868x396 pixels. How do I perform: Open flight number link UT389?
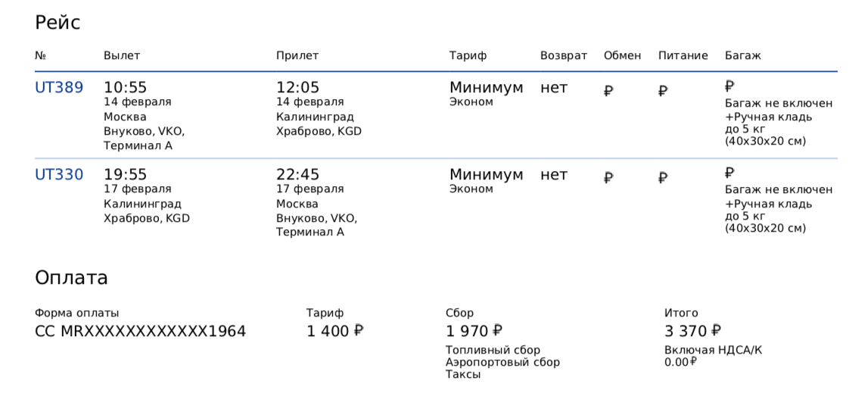[x=59, y=88]
